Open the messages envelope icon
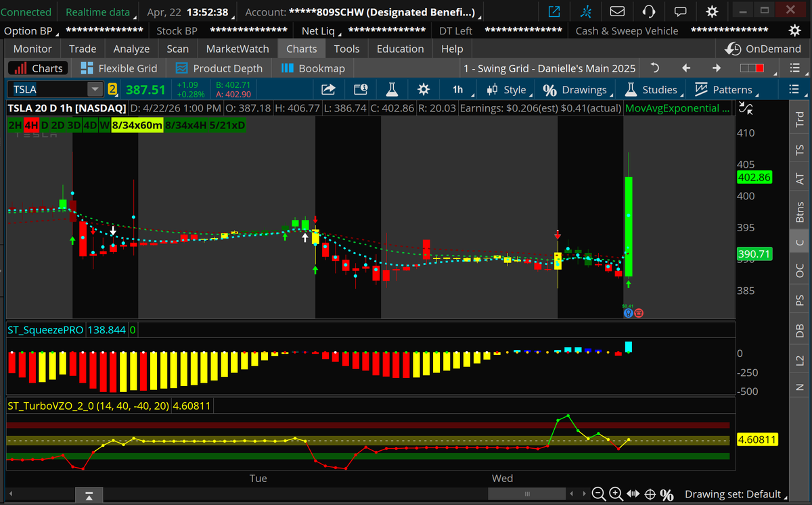This screenshot has height=505, width=812. [617, 12]
